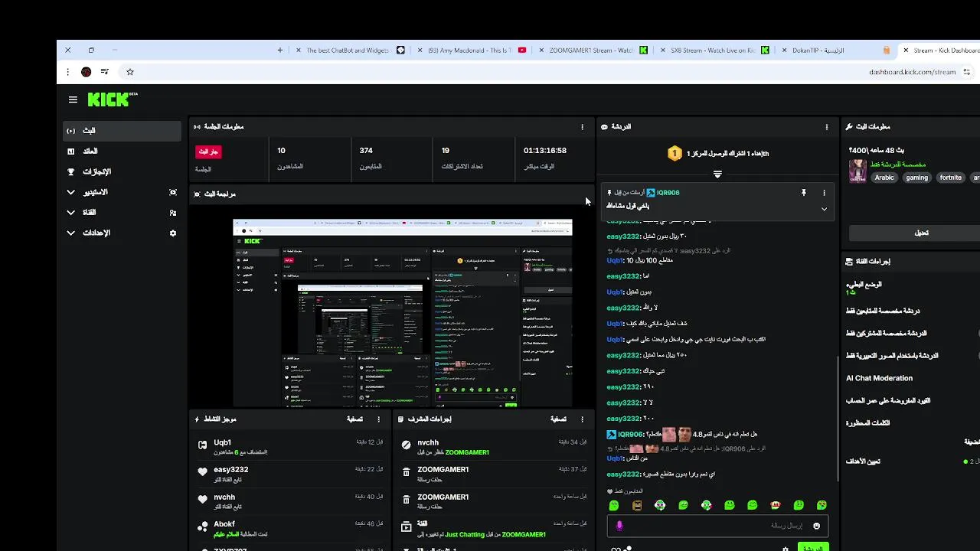
Task: Click the gear icon beside الإعدادات in sidebar
Action: (x=173, y=233)
